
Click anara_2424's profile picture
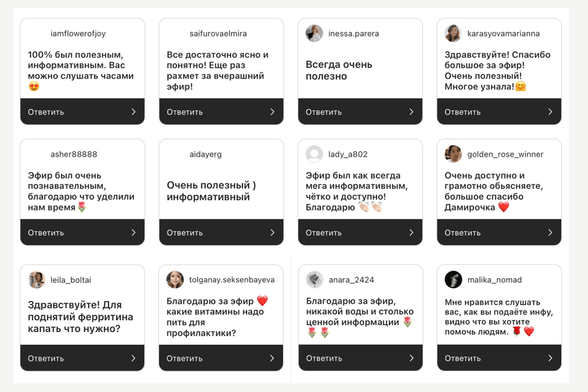coord(315,280)
